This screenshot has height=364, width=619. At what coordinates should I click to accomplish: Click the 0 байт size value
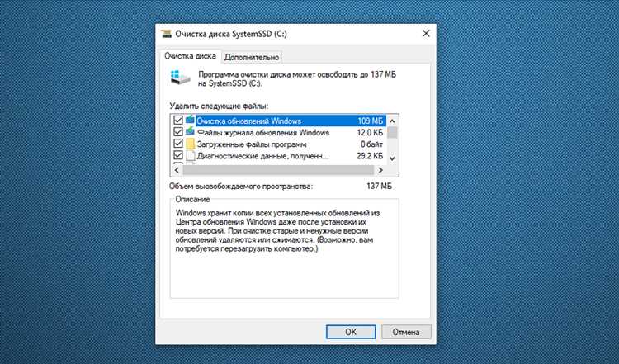click(x=372, y=144)
